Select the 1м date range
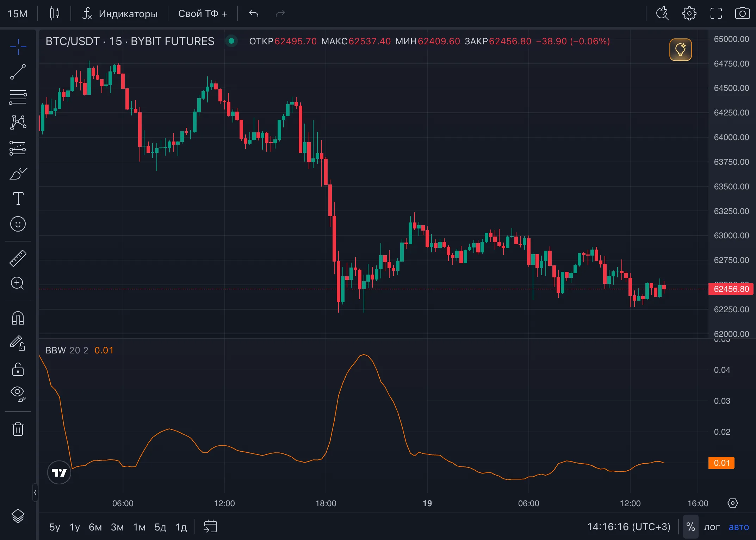The width and height of the screenshot is (756, 540). pyautogui.click(x=139, y=527)
